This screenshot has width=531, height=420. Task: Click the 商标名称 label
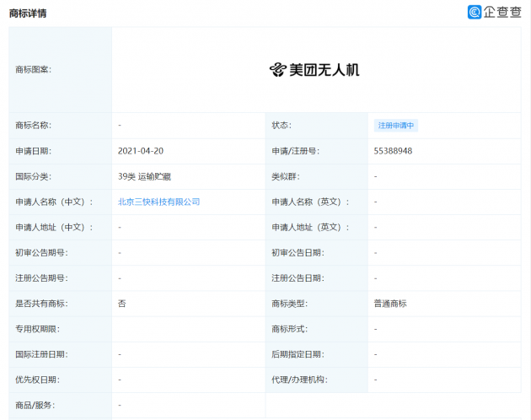[x=33, y=126]
